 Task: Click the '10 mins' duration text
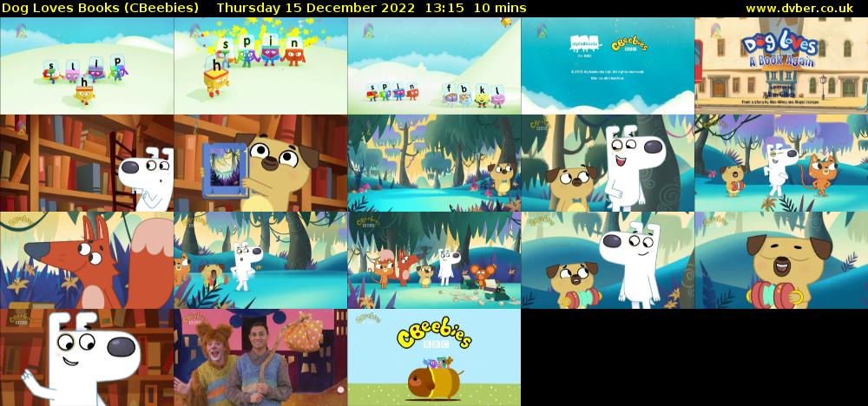point(499,8)
